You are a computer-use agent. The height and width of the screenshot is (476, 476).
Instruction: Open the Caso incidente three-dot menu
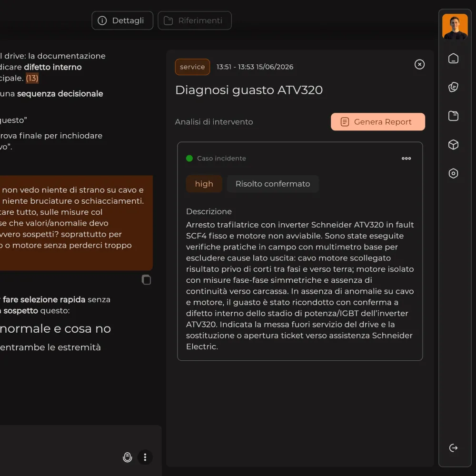tap(406, 159)
